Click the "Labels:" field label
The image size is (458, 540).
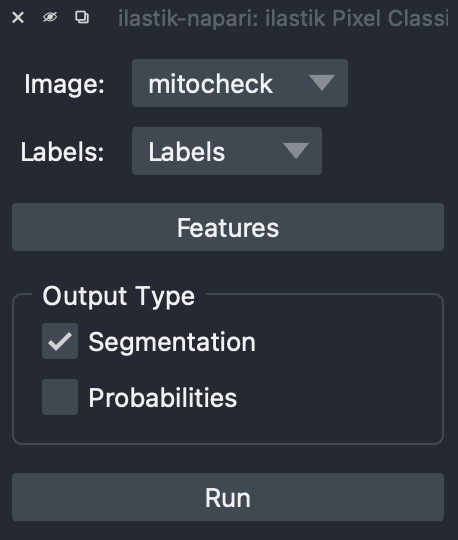click(x=62, y=152)
